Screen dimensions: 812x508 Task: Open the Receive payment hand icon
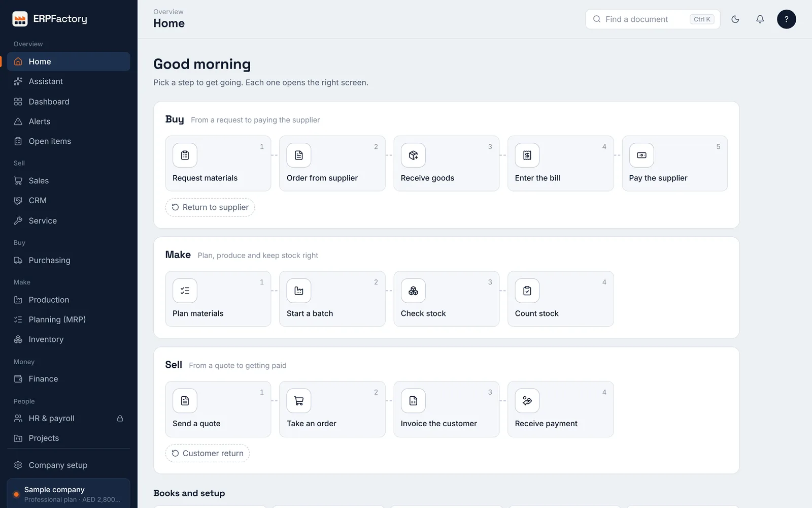pyautogui.click(x=527, y=401)
